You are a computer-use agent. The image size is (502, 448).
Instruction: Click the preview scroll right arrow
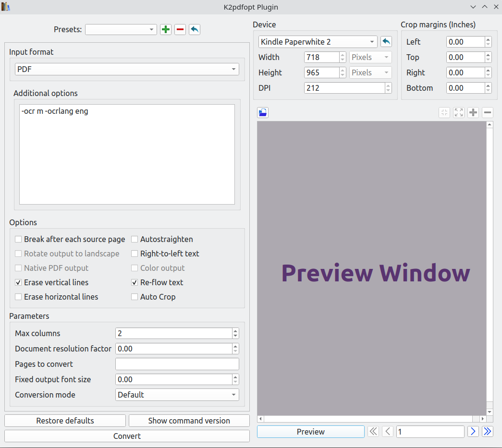482,419
